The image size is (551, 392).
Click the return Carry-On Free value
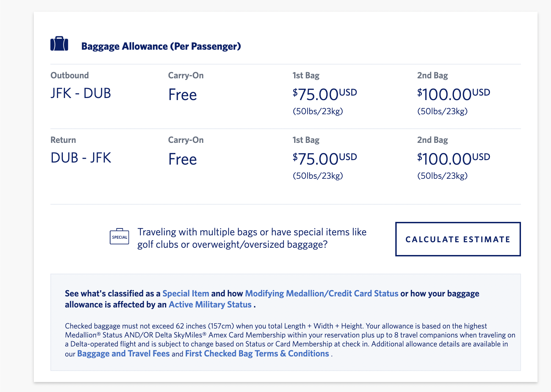(183, 159)
